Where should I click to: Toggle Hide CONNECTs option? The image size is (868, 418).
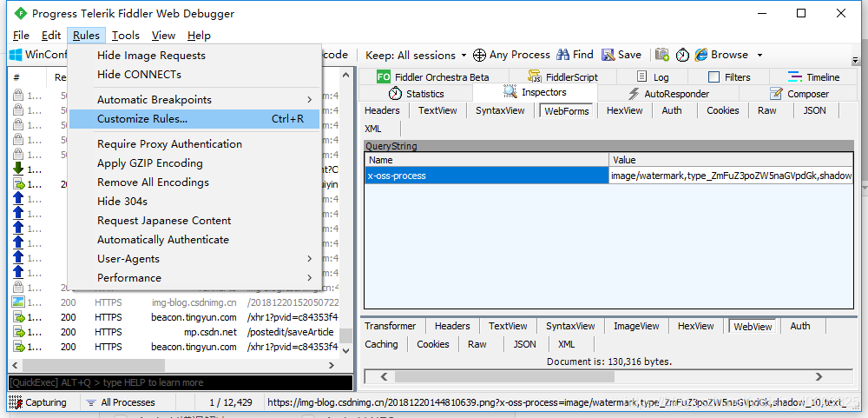click(194, 74)
